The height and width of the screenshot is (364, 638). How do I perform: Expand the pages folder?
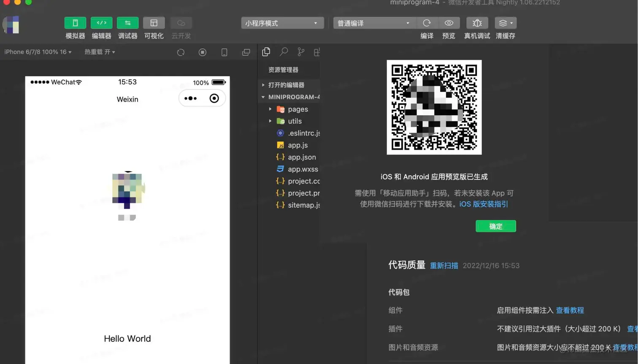(270, 109)
